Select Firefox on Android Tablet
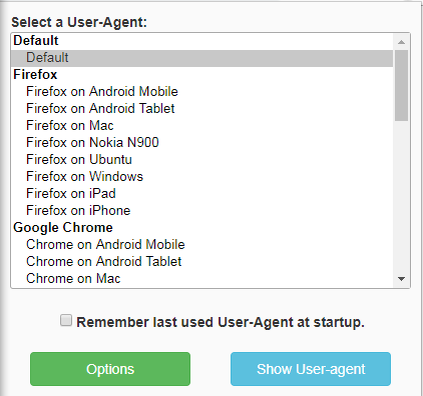Screen dimensions: 423x396 [x=202, y=109]
